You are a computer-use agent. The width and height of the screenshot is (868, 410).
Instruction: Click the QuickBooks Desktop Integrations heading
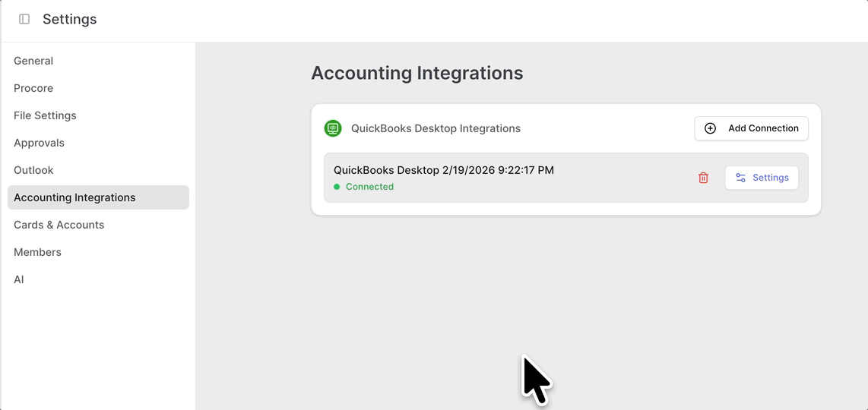436,128
